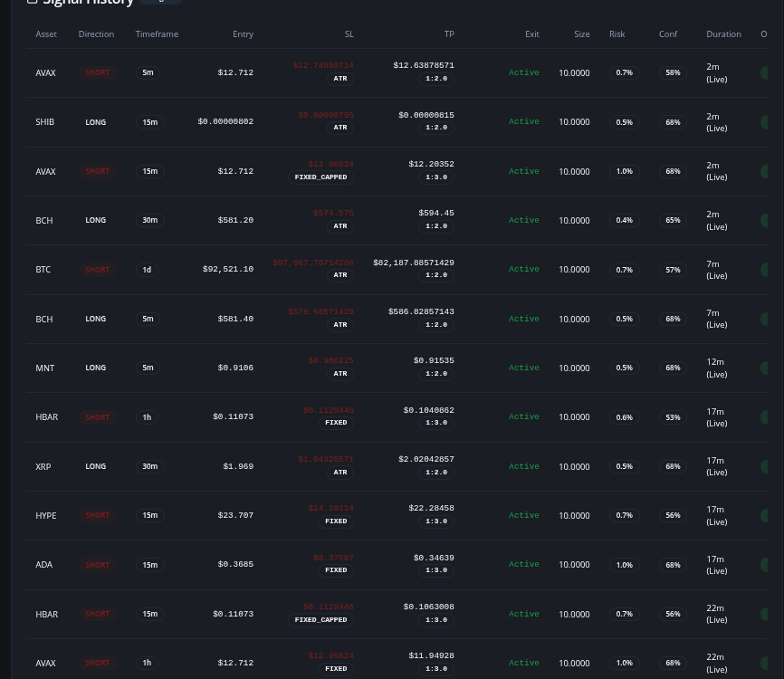Click the stop loss value $24.18114
This screenshot has width=784, height=679.
pos(330,508)
